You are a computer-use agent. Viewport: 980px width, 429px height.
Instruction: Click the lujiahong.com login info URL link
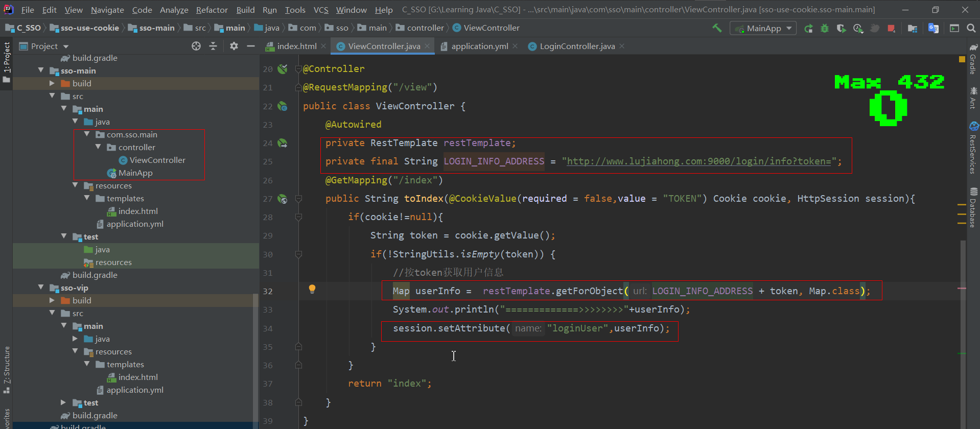point(699,161)
